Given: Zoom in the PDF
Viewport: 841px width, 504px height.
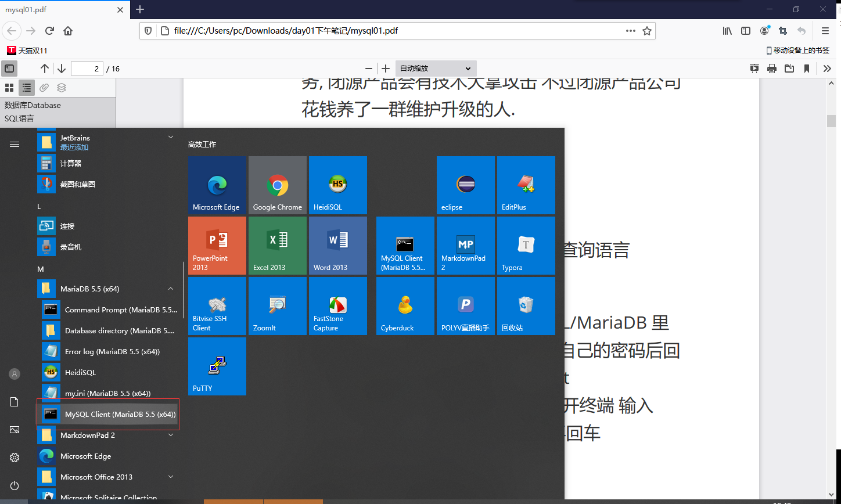Looking at the screenshot, I should coord(386,69).
